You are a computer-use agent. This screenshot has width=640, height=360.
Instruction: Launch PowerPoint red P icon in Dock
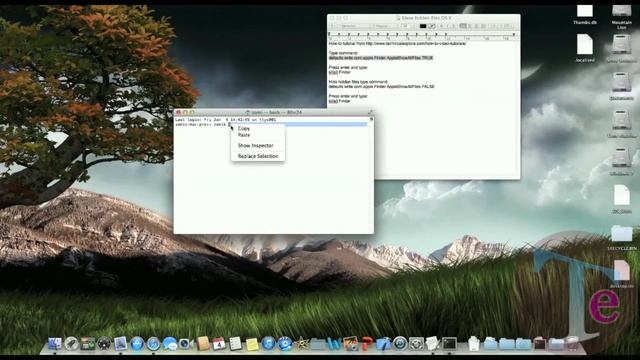[x=367, y=344]
